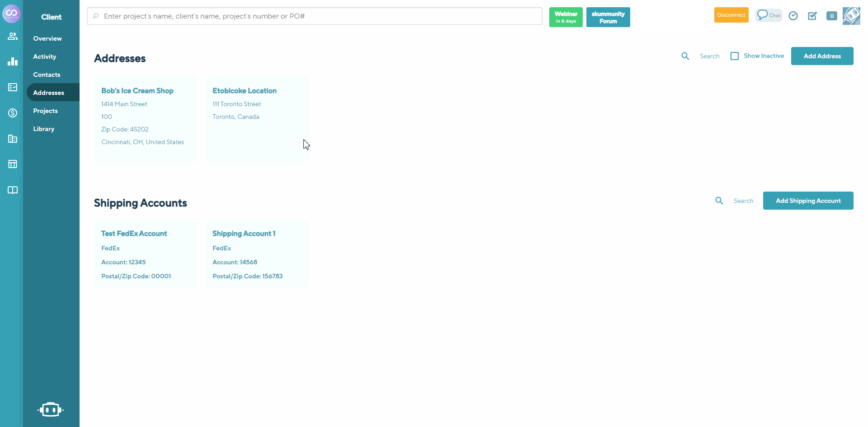The height and width of the screenshot is (427, 868).
Task: Open the dollar billing icon in sidebar
Action: 12,113
